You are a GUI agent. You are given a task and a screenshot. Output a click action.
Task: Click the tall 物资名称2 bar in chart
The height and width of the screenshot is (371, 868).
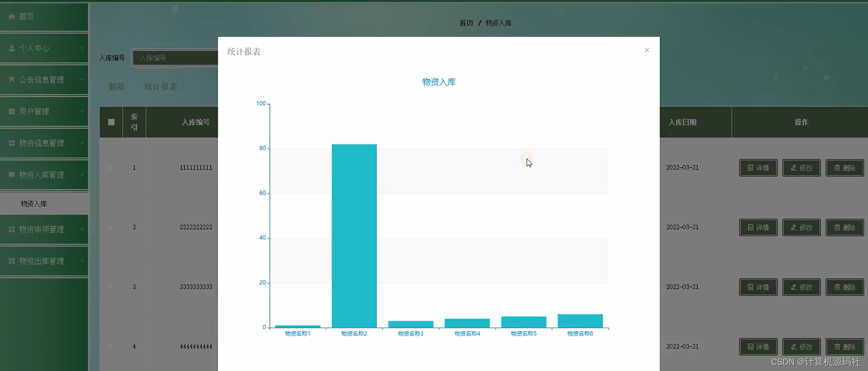point(354,236)
